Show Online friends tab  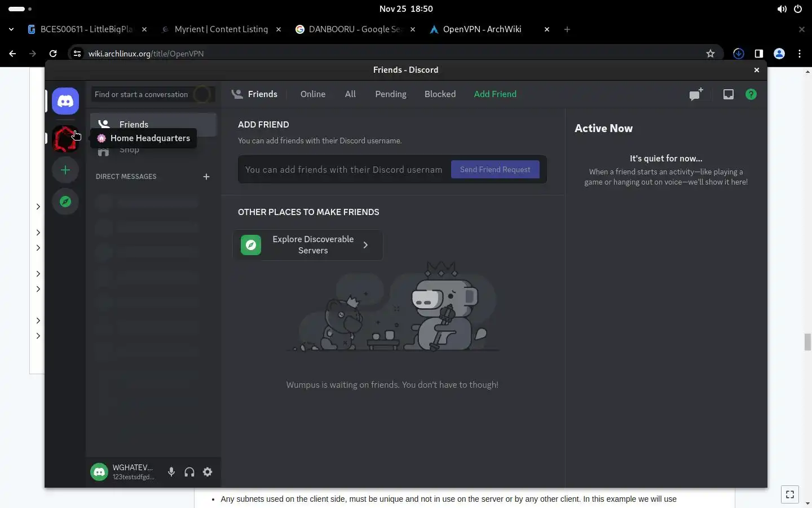[313, 94]
